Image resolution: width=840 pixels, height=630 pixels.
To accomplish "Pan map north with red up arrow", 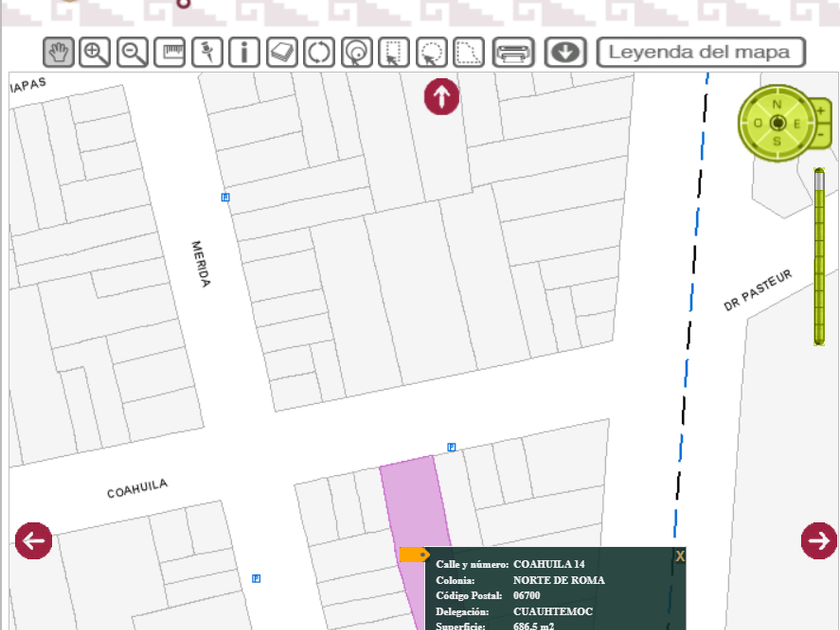I will coord(441,97).
